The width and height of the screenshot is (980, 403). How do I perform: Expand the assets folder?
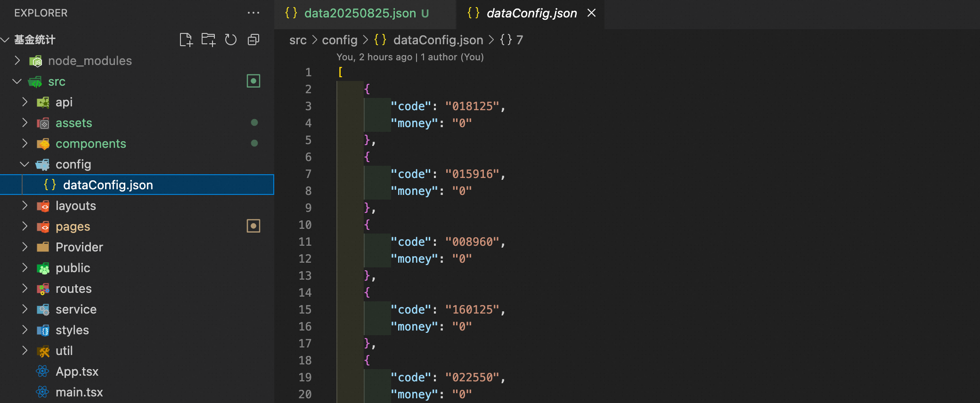25,122
